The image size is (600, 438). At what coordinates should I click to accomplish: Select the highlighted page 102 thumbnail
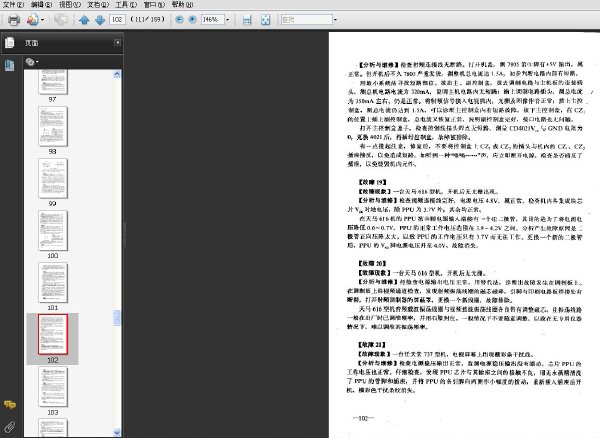point(53,334)
